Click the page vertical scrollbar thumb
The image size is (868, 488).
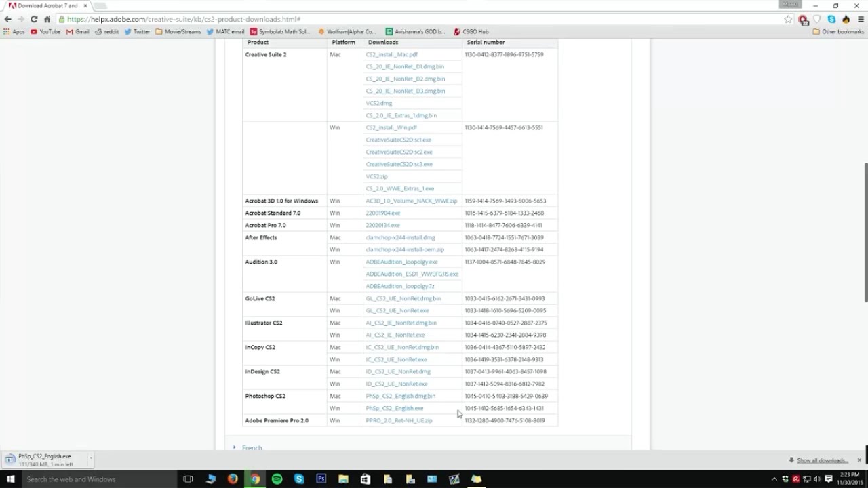pyautogui.click(x=865, y=232)
